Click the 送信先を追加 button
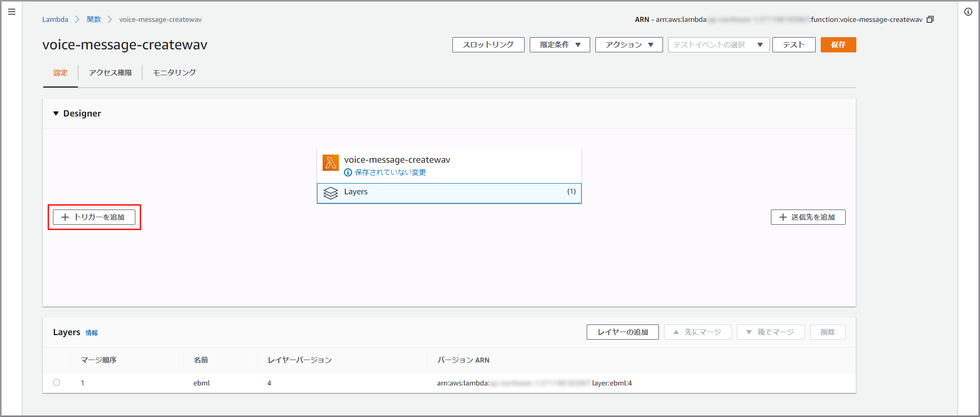This screenshot has width=980, height=417. coord(808,217)
